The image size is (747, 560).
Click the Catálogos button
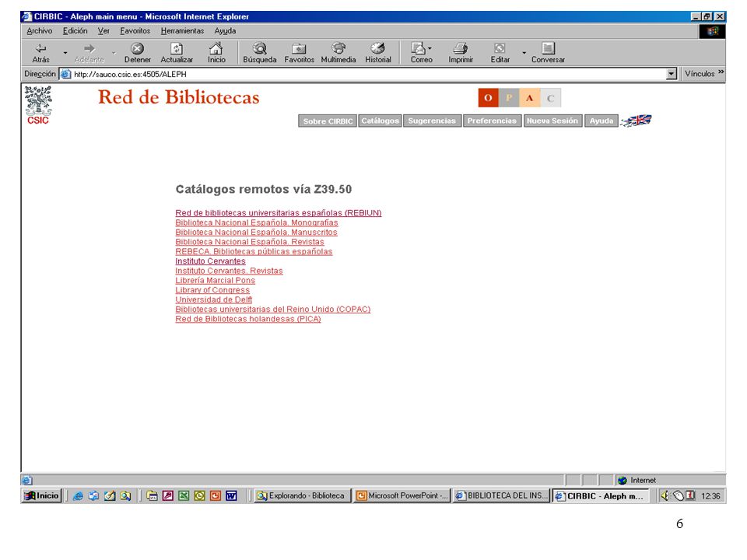tap(381, 121)
